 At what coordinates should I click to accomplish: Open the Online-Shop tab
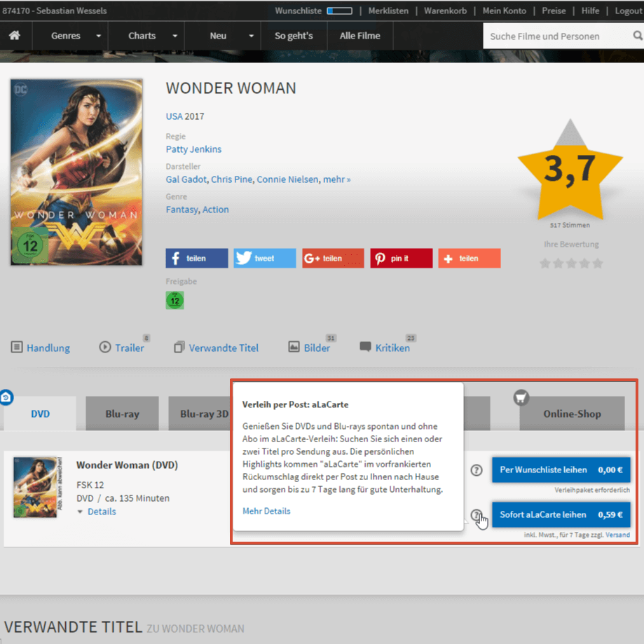(x=572, y=413)
